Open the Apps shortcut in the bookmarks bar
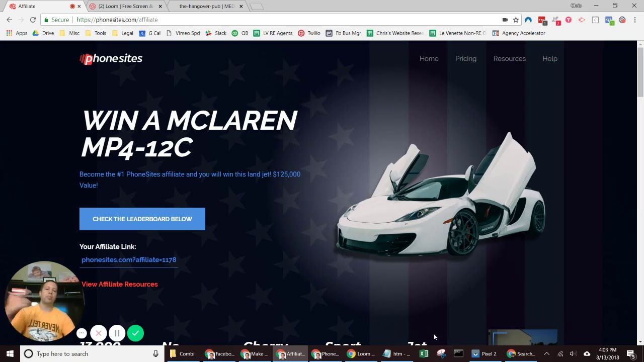This screenshot has height=362, width=644. [17, 33]
